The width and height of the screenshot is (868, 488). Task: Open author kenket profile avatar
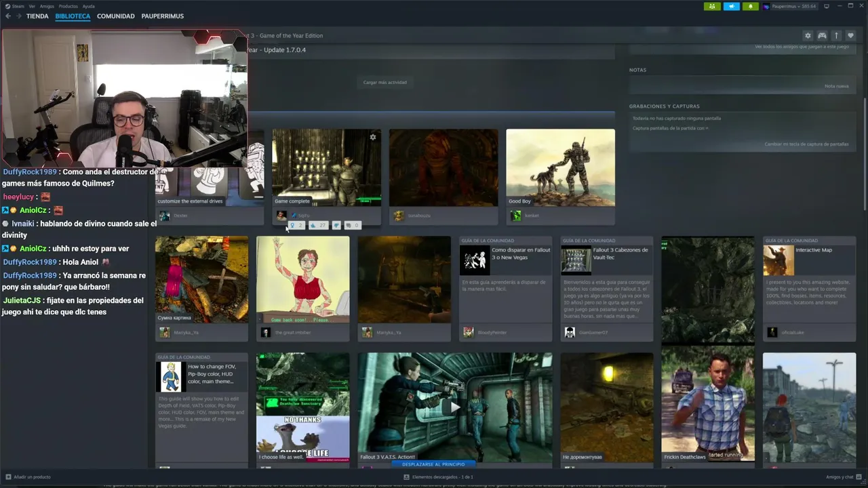[516, 216]
